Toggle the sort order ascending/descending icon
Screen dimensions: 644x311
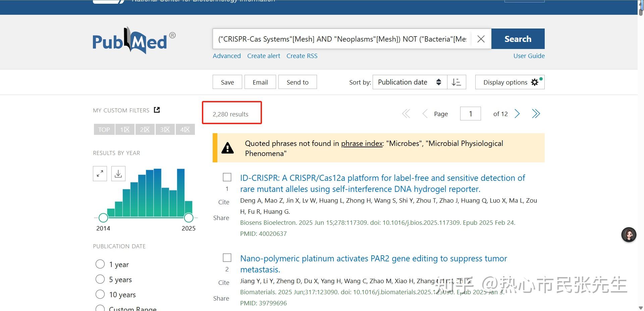click(x=457, y=82)
